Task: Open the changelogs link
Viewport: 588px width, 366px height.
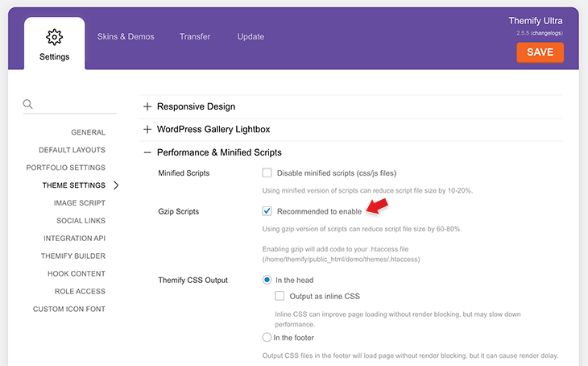Action: pos(547,33)
